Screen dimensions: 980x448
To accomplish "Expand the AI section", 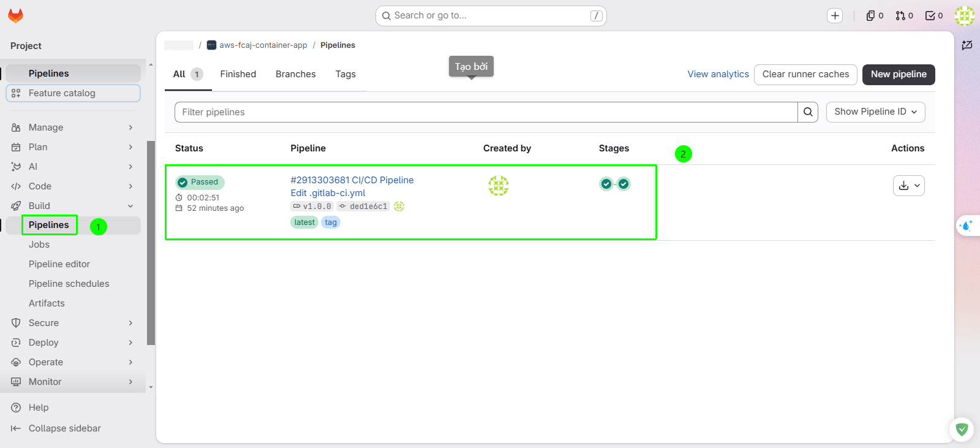I will click(73, 167).
